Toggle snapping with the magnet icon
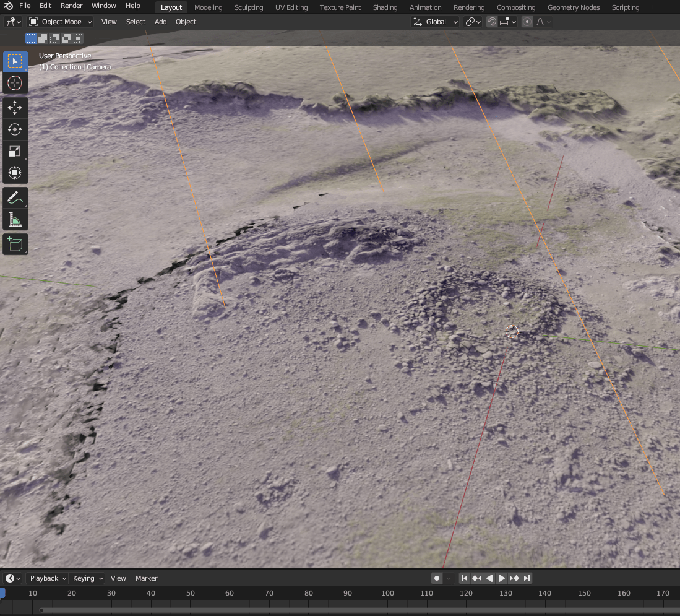Viewport: 680px width, 616px height. click(491, 22)
